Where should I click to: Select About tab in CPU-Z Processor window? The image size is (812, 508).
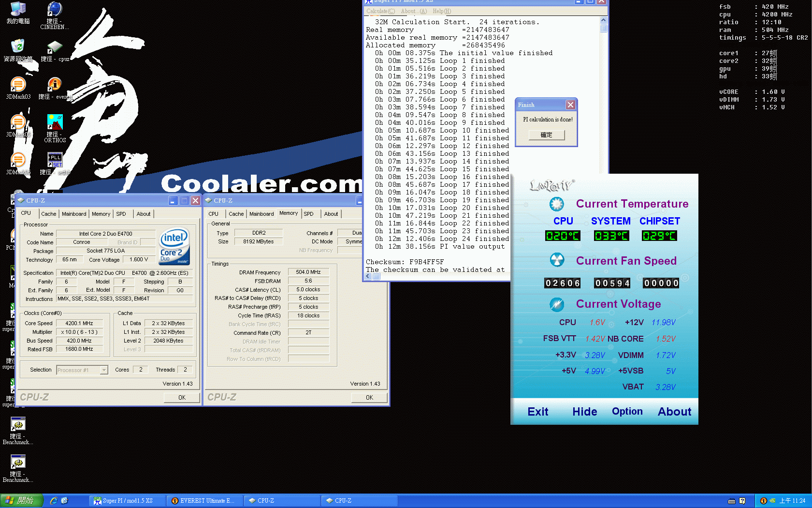pyautogui.click(x=144, y=214)
